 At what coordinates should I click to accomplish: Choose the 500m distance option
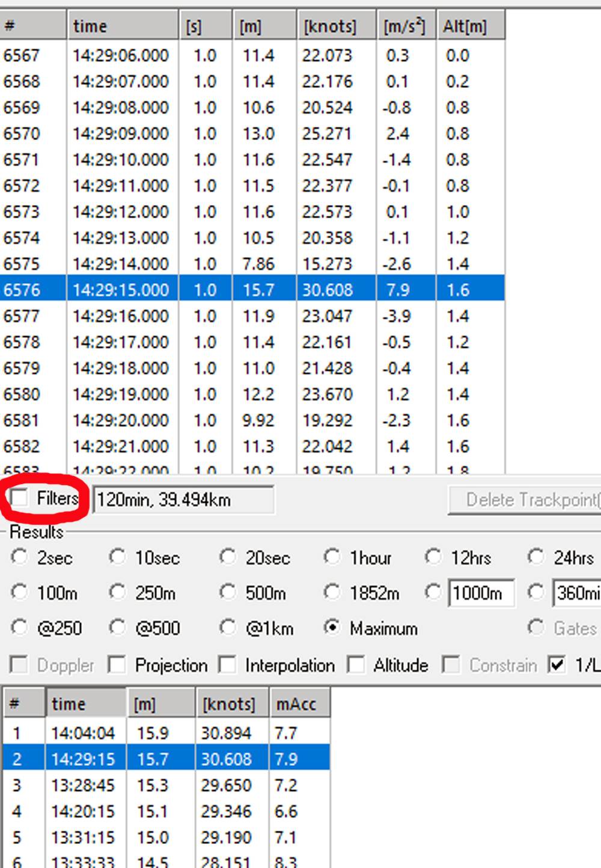click(228, 593)
